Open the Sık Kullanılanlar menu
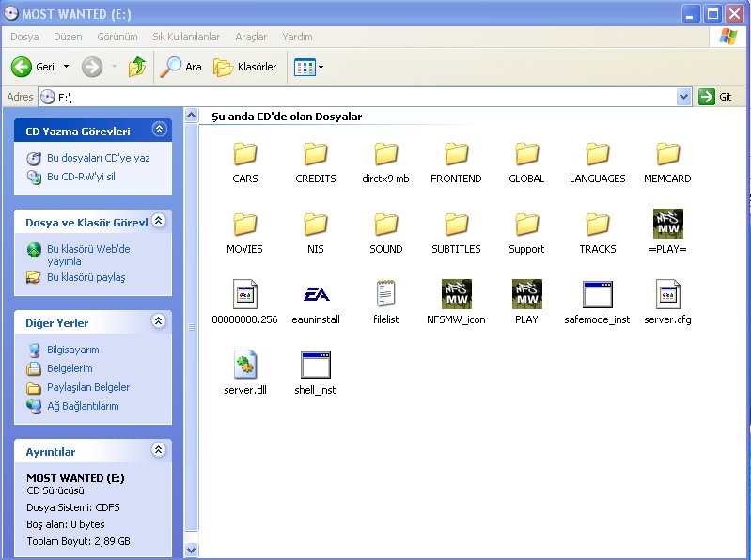Viewport: 751px width, 560px height. point(186,37)
